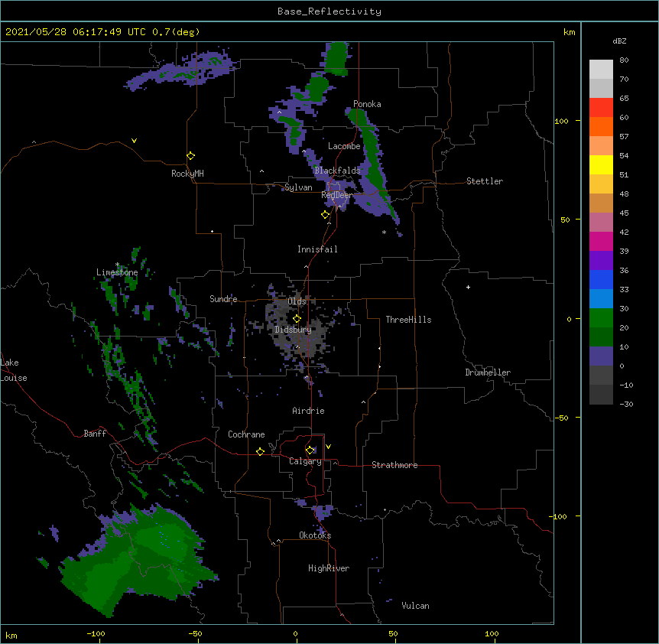Image resolution: width=659 pixels, height=644 pixels.
Task: Select the purple 36-39 dBZ legend swatch
Action: 601,261
